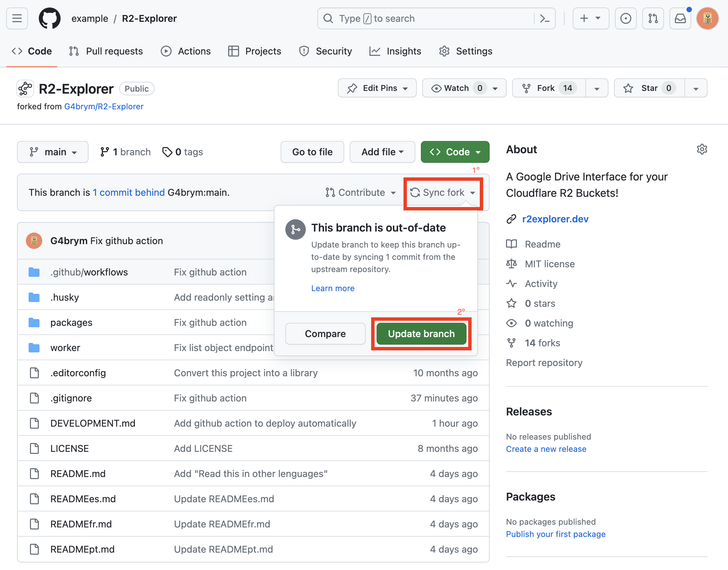The width and height of the screenshot is (728, 570).
Task: Open the G4brym/R2-Explorer upstream link
Action: tap(104, 107)
